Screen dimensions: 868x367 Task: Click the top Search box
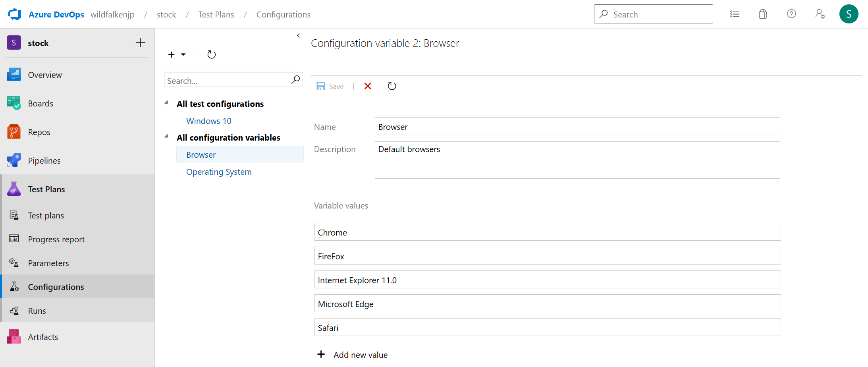point(654,14)
